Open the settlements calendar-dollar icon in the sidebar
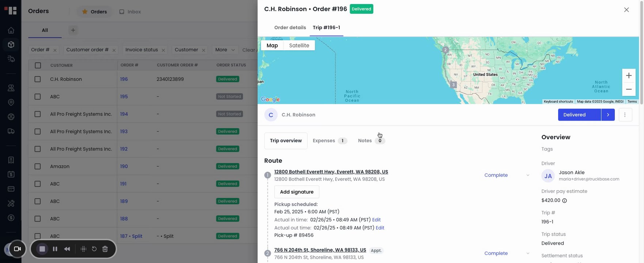 [11, 175]
